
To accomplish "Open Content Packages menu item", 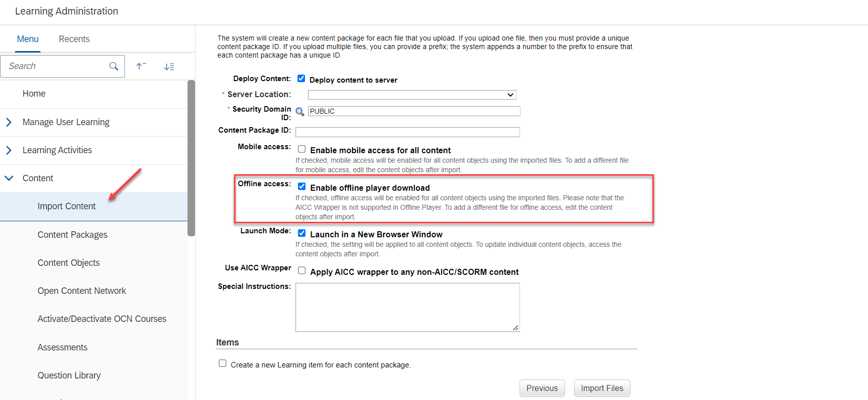I will coord(72,235).
